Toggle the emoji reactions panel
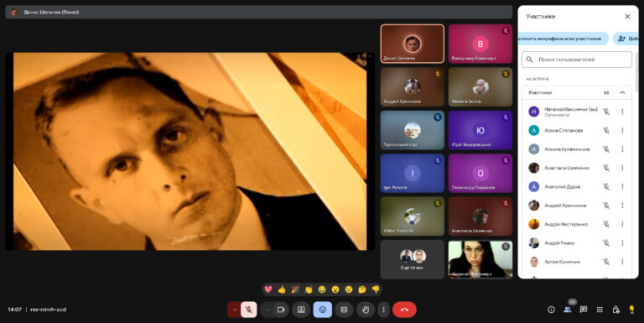 point(322,310)
